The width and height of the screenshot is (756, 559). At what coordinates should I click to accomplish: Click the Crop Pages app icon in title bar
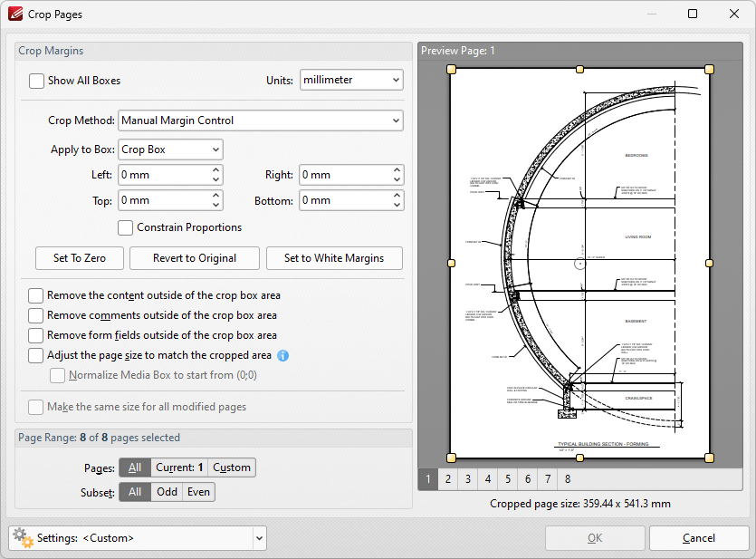click(x=15, y=14)
